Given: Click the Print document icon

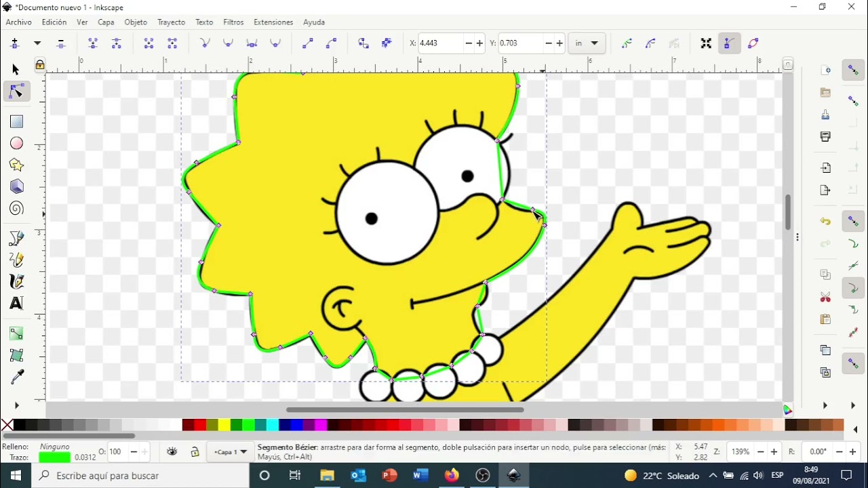Looking at the screenshot, I should click(x=825, y=137).
